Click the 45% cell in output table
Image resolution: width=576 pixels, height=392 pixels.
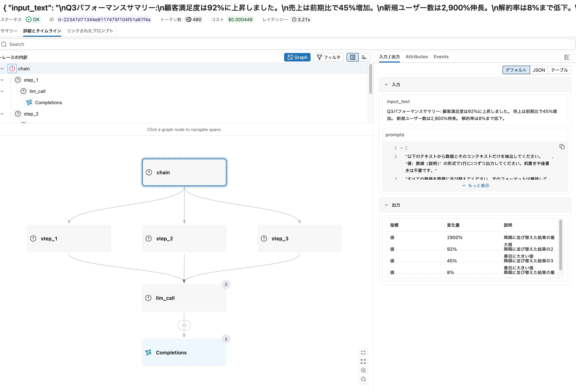(x=452, y=261)
